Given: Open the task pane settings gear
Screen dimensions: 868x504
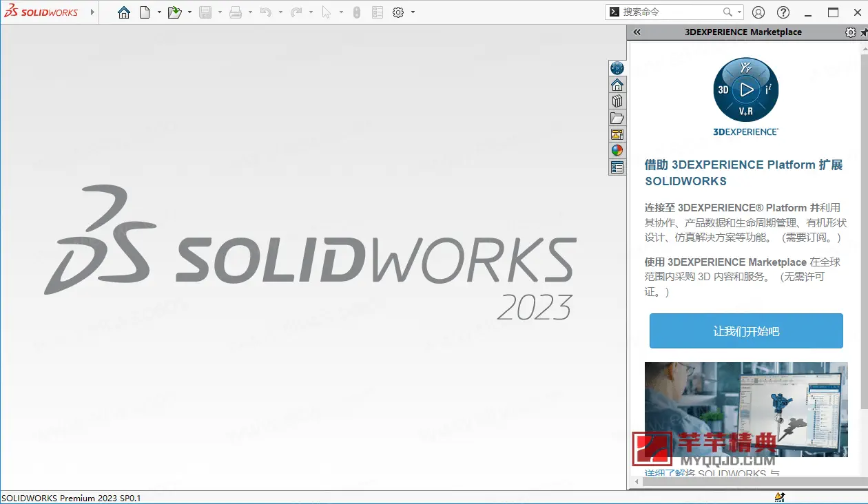Looking at the screenshot, I should pyautogui.click(x=851, y=32).
